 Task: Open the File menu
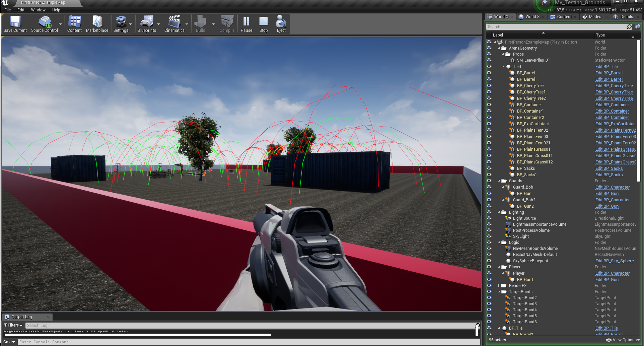tap(8, 10)
